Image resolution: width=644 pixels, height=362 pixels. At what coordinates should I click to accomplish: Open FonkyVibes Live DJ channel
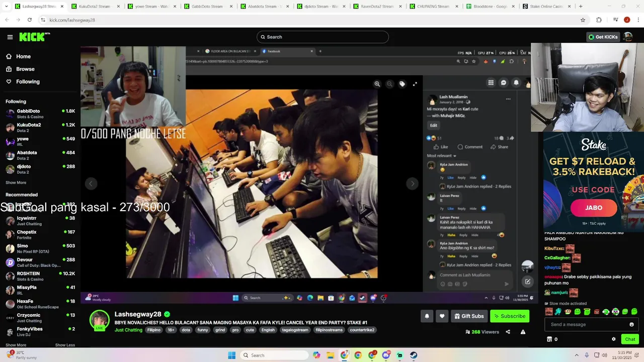click(x=40, y=331)
